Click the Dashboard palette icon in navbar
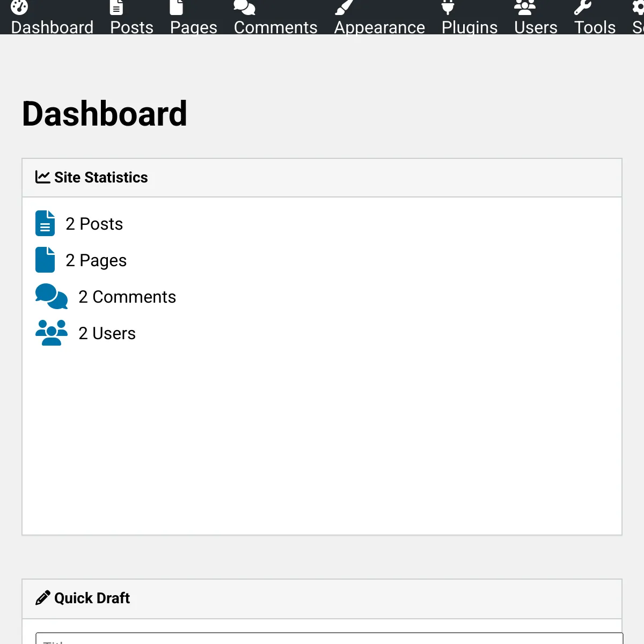 pyautogui.click(x=19, y=8)
